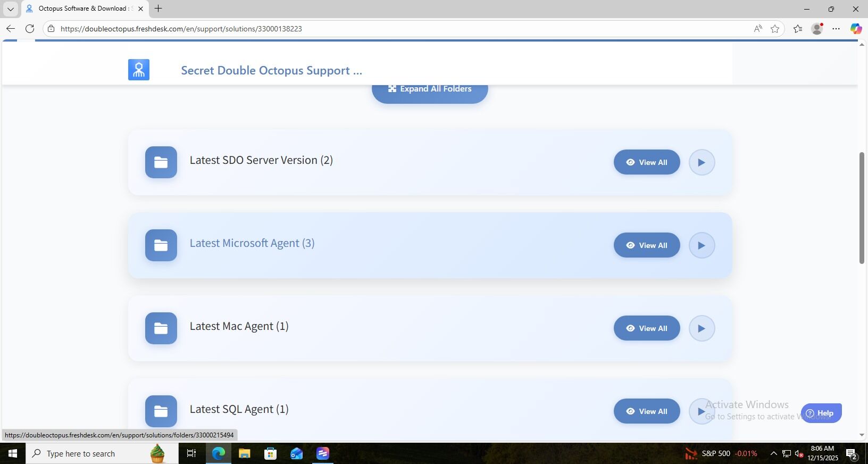The height and width of the screenshot is (464, 868).
Task: Activate Read aloud icon in address bar
Action: pos(758,29)
